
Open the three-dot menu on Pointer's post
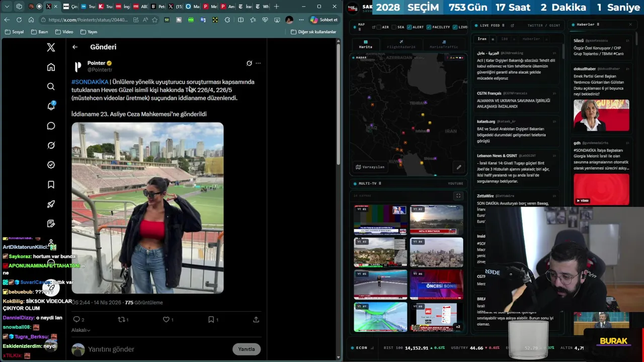pos(258,63)
